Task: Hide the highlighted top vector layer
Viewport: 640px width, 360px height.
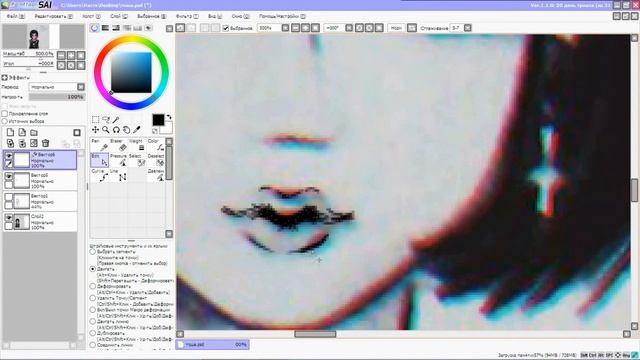Action: pyautogui.click(x=9, y=156)
